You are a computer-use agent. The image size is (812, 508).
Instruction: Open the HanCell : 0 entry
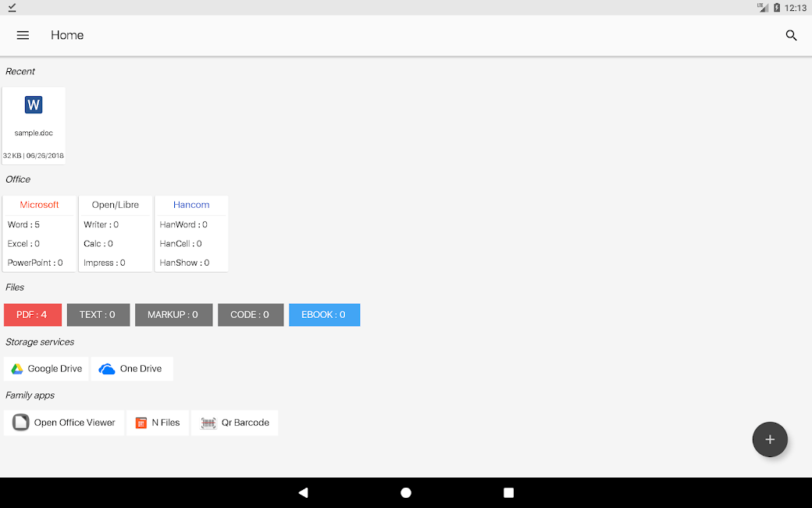pyautogui.click(x=180, y=244)
